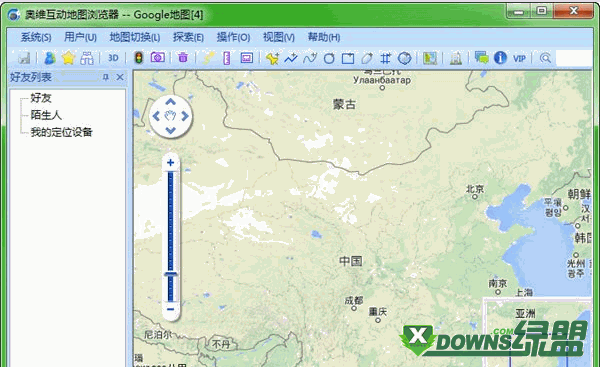
Task: Select 陌生人 in friend list tree
Action: click(x=46, y=115)
